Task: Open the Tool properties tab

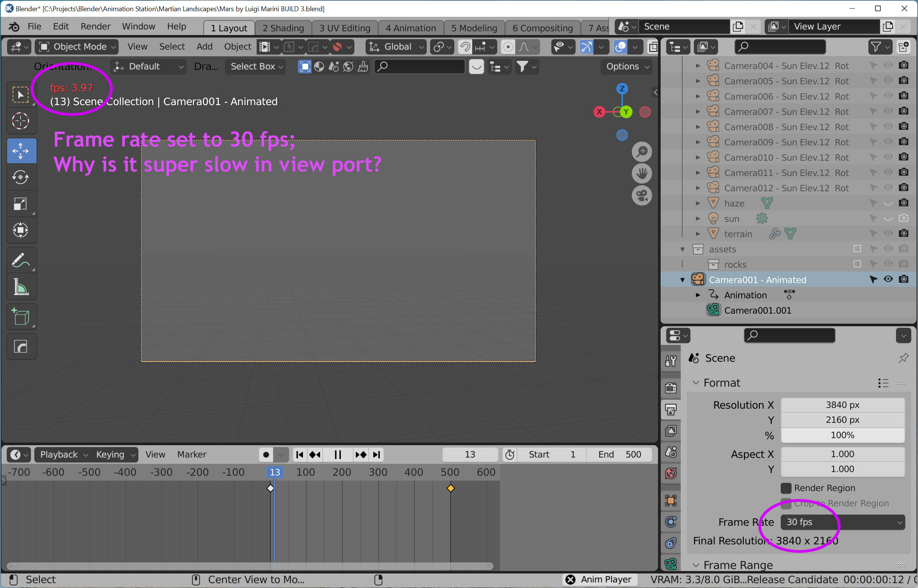Action: (x=671, y=361)
